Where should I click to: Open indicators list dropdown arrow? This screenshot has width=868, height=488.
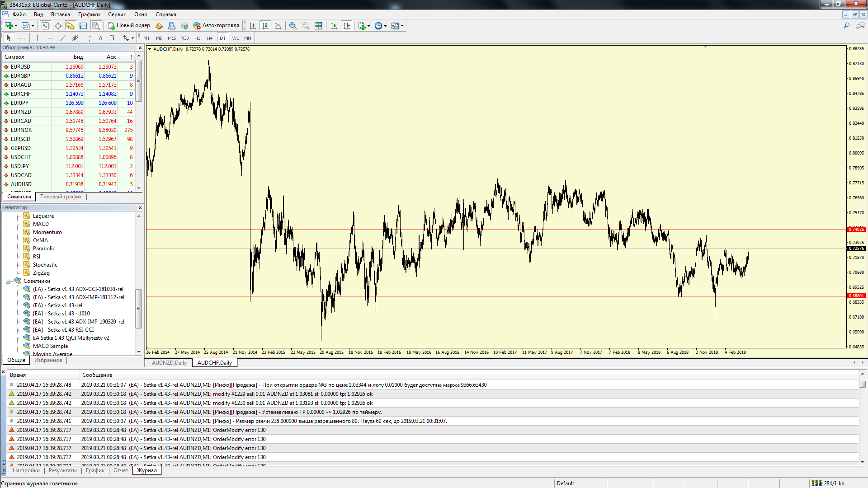[x=368, y=26]
